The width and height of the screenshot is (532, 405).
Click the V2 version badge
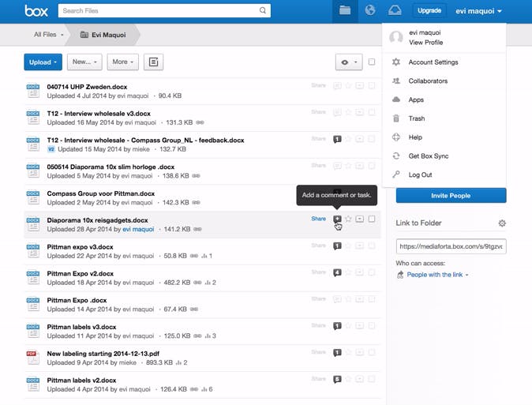pyautogui.click(x=51, y=149)
